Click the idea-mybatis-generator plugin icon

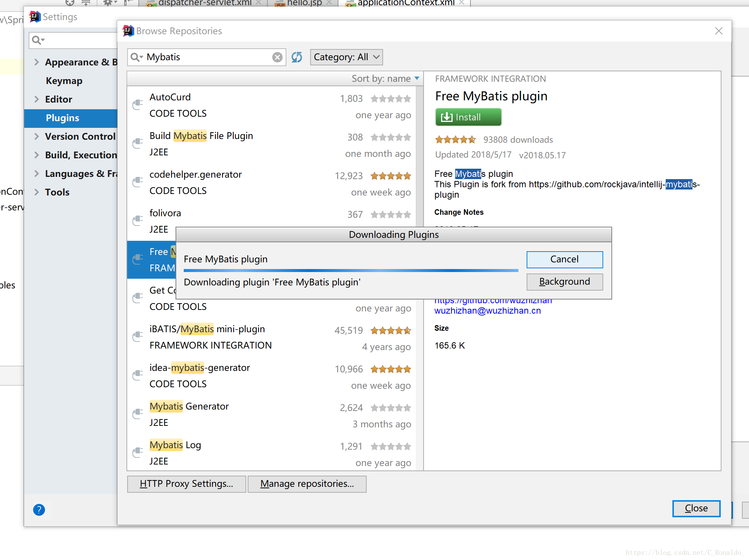pyautogui.click(x=138, y=375)
